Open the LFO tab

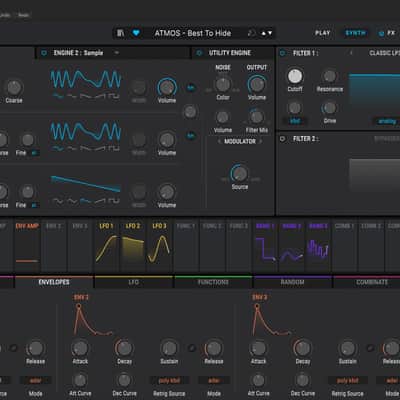(134, 282)
